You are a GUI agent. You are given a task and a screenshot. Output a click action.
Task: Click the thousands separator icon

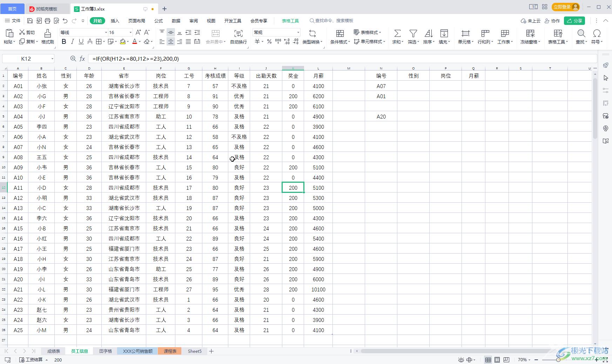tap(278, 41)
